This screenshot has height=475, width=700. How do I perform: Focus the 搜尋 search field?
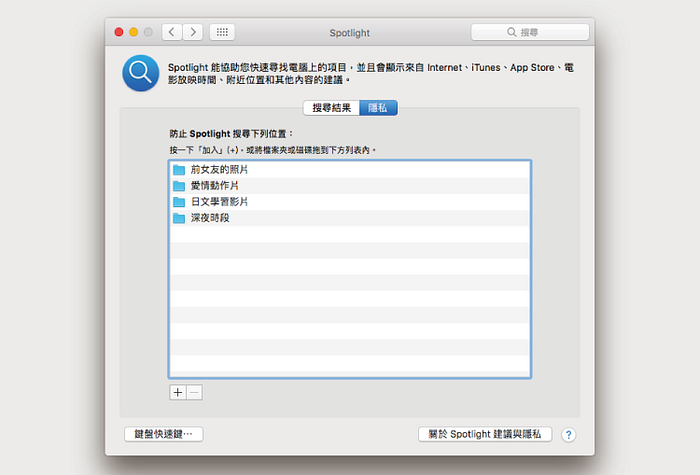point(530,32)
